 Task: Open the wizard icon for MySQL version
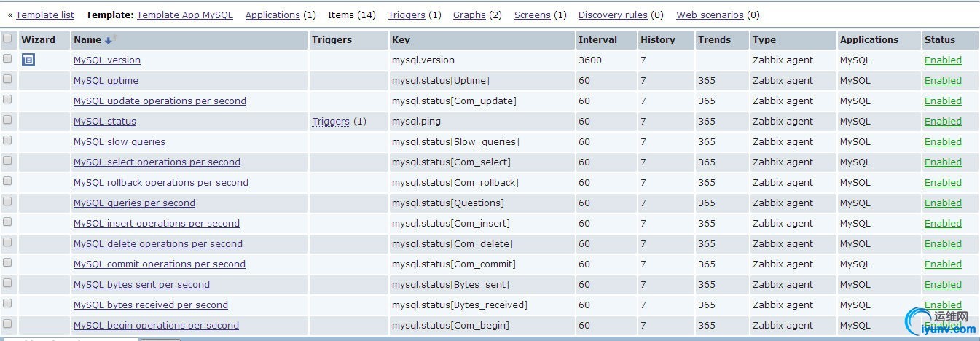pos(28,60)
